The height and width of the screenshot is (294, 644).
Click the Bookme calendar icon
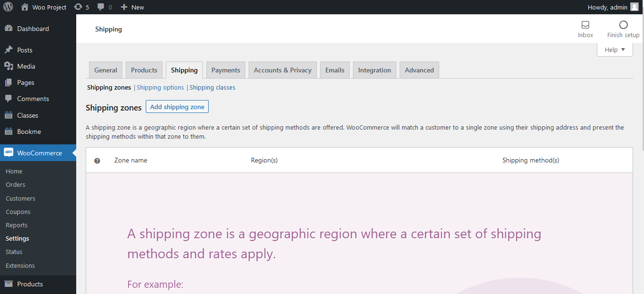click(9, 132)
